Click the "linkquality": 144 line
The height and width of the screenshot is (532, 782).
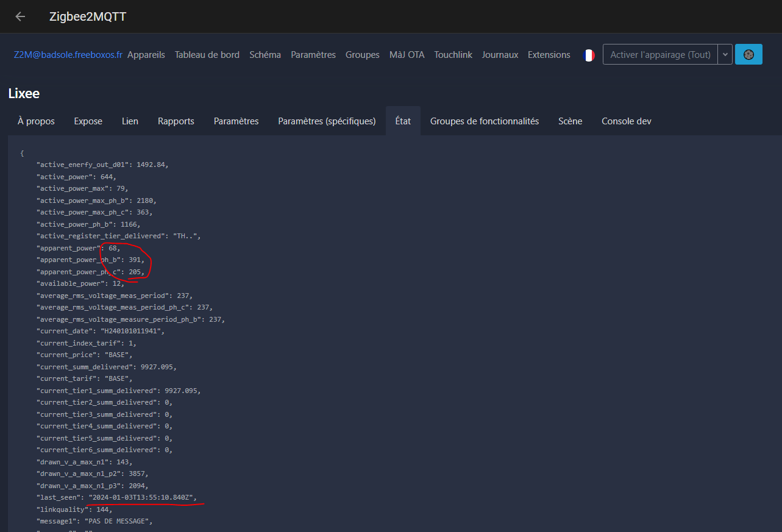74,509
